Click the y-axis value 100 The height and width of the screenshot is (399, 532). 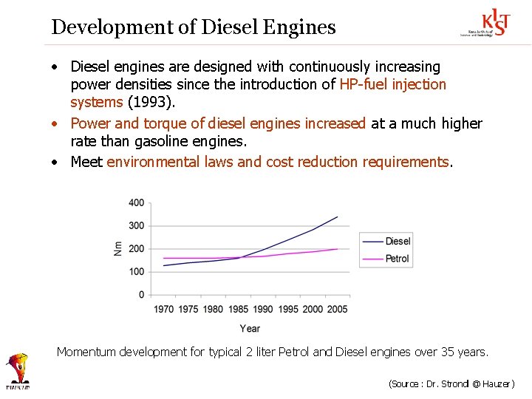pos(137,272)
